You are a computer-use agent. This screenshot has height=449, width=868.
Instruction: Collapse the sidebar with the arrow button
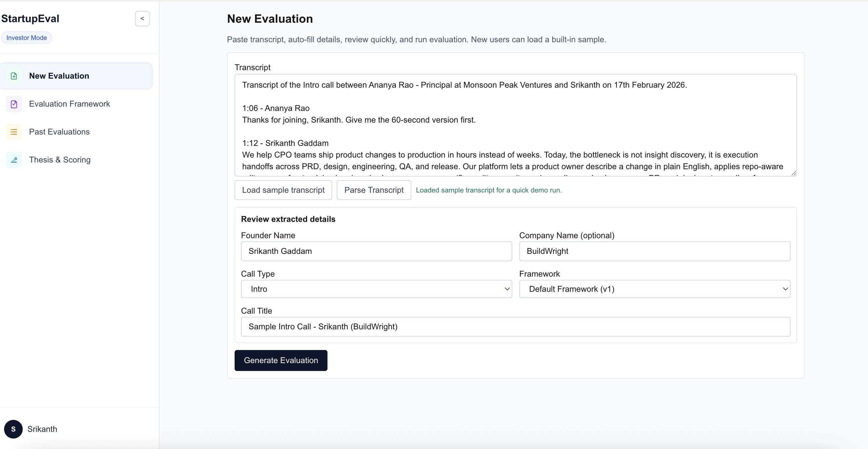pyautogui.click(x=142, y=19)
